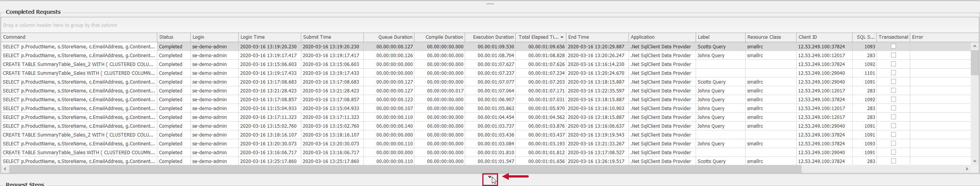The height and width of the screenshot is (186, 980).
Task: Click the truncated SQL S... column header
Action: (865, 37)
